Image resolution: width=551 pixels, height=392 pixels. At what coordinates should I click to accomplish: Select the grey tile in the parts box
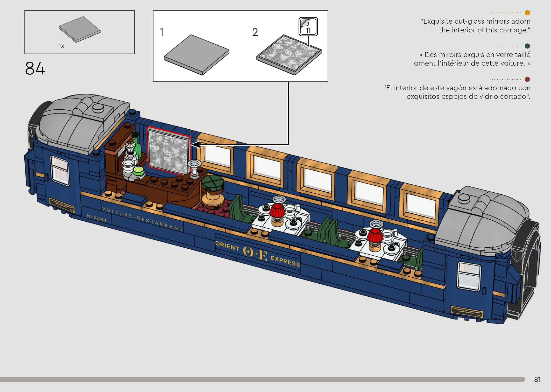click(80, 29)
